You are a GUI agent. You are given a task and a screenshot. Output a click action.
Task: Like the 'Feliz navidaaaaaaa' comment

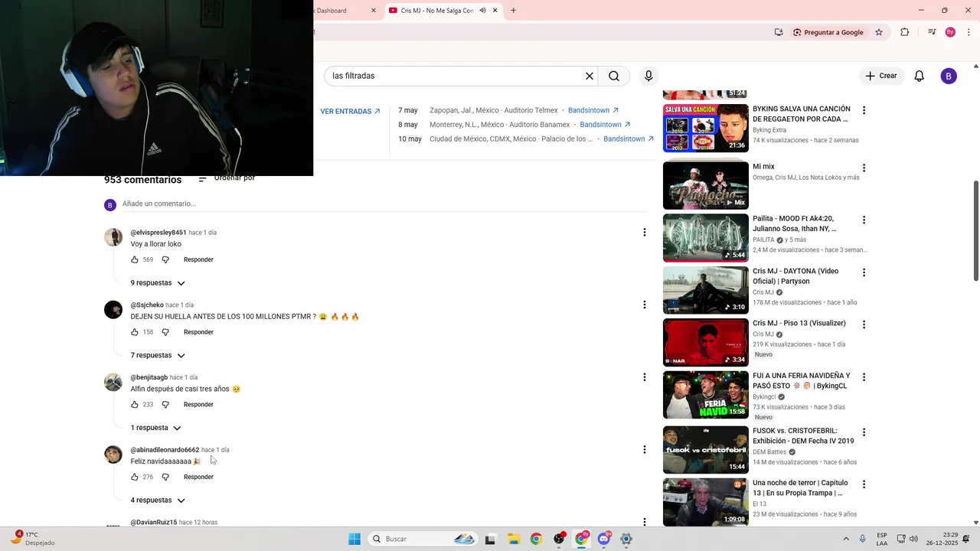pos(135,477)
